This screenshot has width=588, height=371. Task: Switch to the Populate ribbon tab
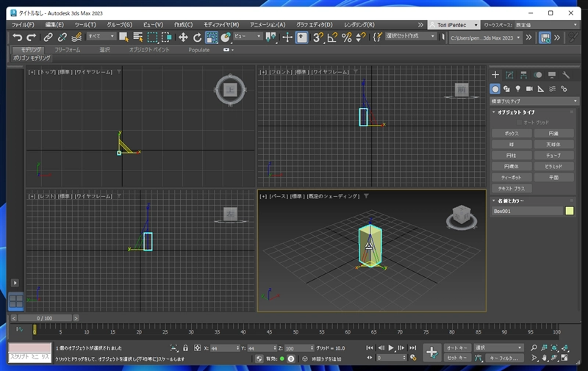(198, 50)
